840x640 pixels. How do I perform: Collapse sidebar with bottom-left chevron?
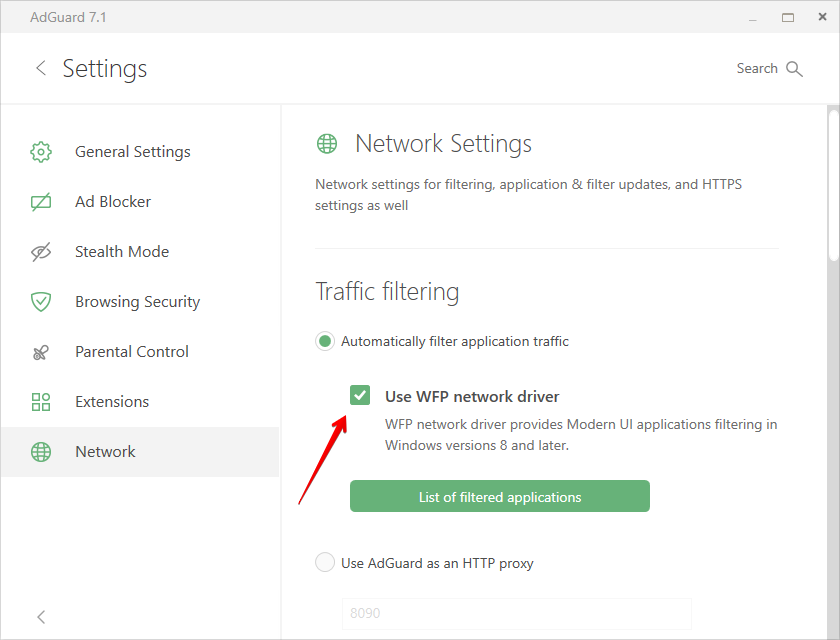[41, 617]
